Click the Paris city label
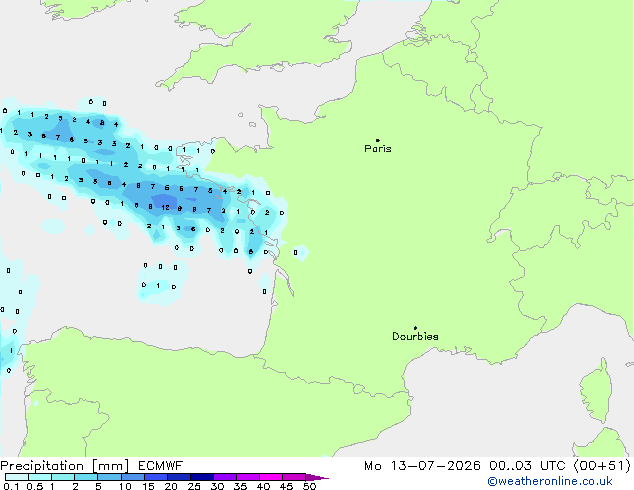 [x=378, y=149]
